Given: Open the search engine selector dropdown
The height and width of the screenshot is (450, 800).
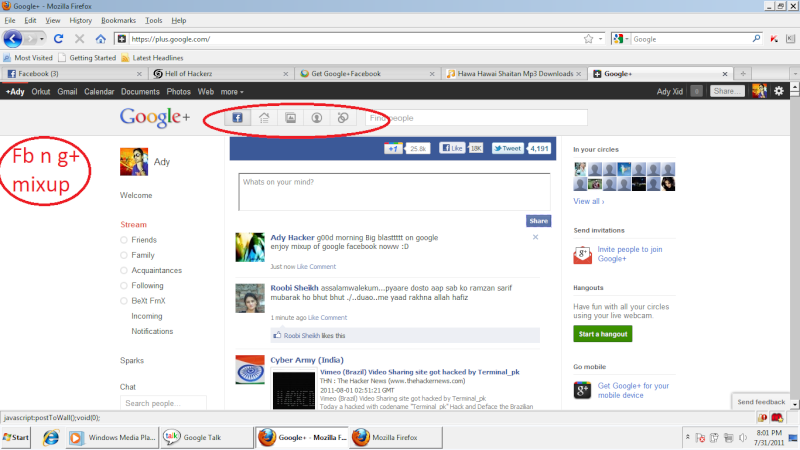Looking at the screenshot, I should (x=621, y=39).
